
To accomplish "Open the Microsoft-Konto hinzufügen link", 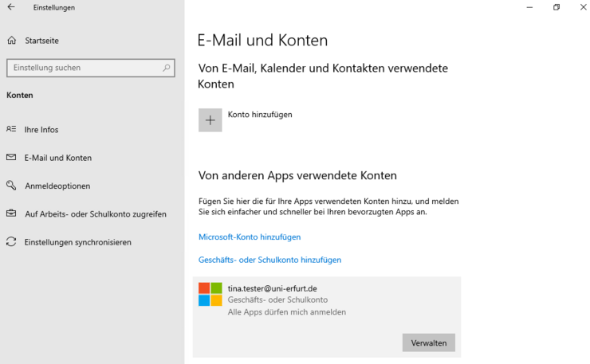I will (x=250, y=237).
